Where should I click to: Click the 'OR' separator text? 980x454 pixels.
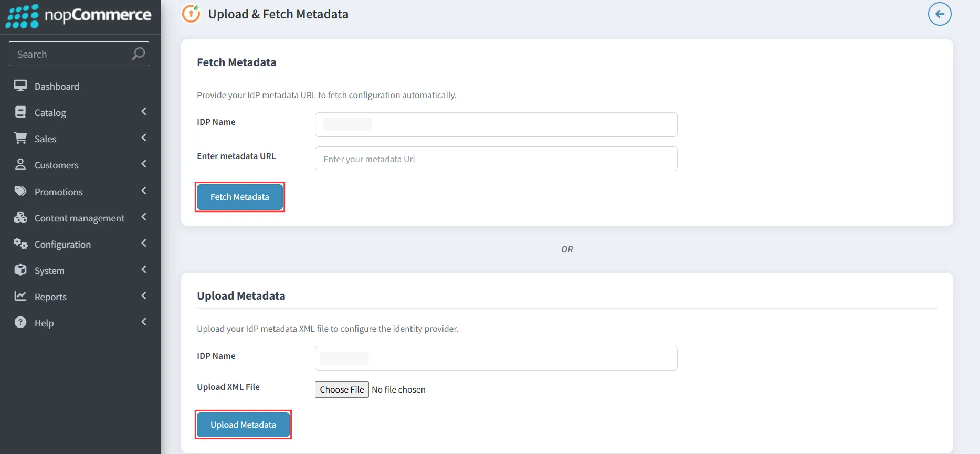point(567,249)
